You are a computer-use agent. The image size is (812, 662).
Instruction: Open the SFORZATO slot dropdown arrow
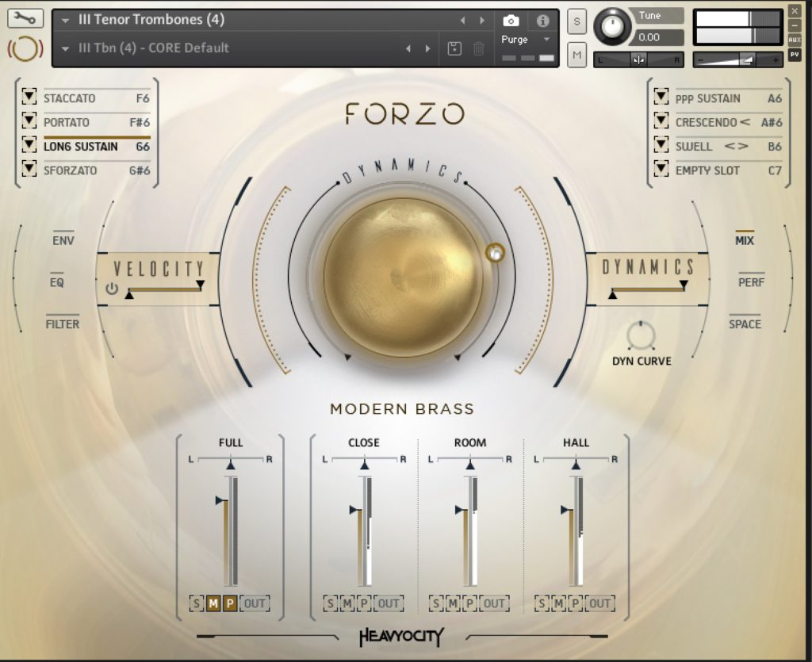pos(29,169)
